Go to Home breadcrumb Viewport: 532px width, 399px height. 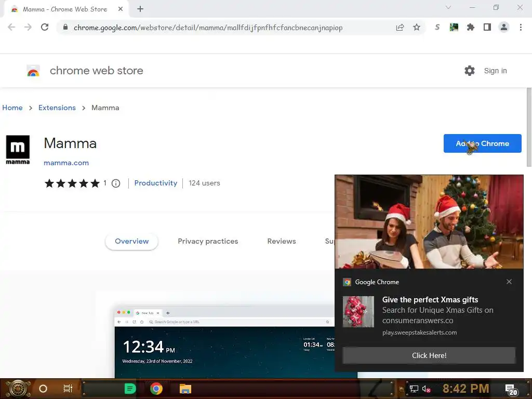[x=12, y=108]
